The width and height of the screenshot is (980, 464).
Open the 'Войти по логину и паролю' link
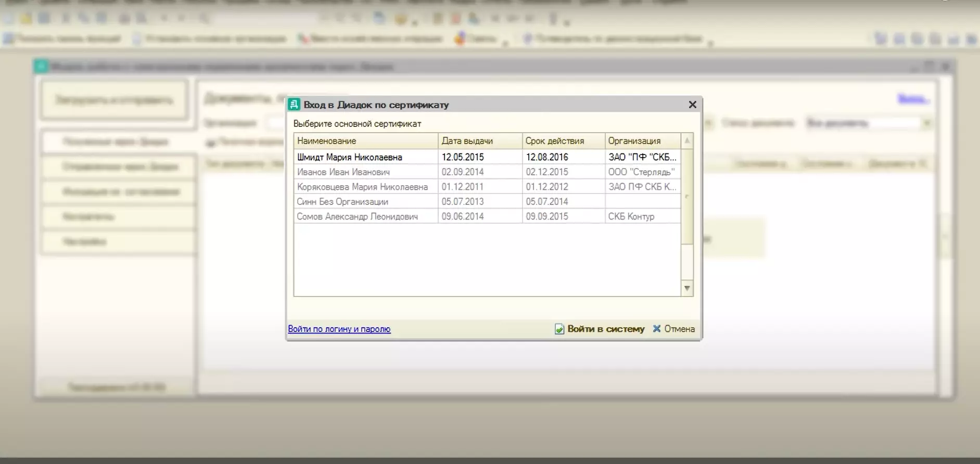click(x=339, y=329)
